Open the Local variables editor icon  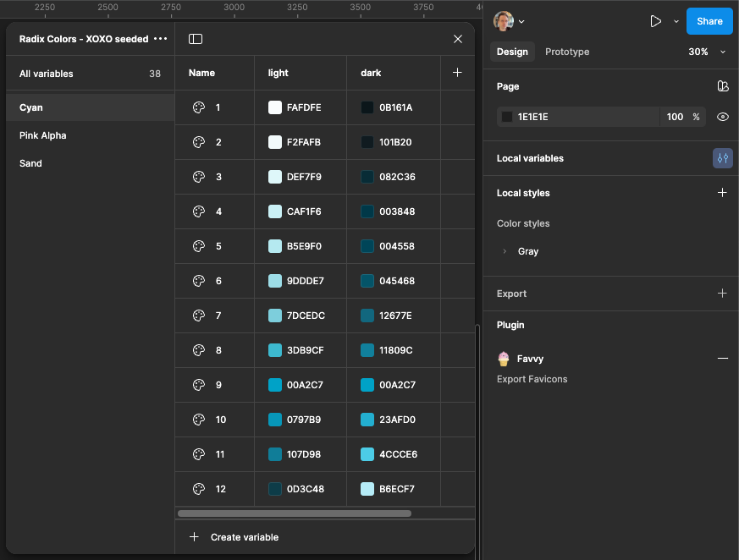pyautogui.click(x=722, y=158)
